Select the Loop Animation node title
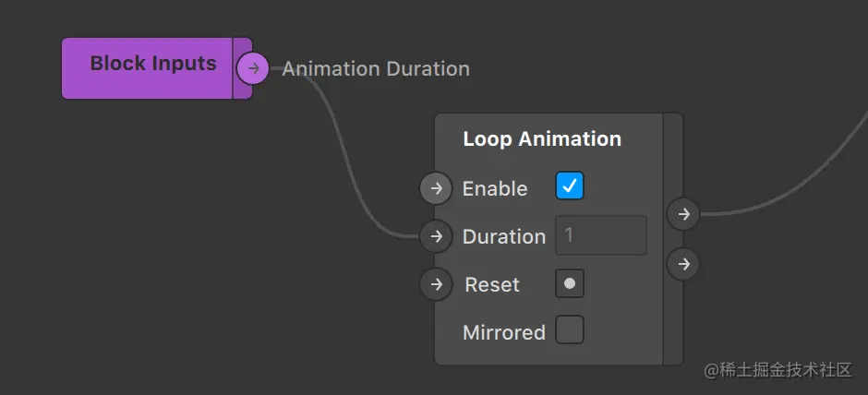868x395 pixels. pos(542,139)
